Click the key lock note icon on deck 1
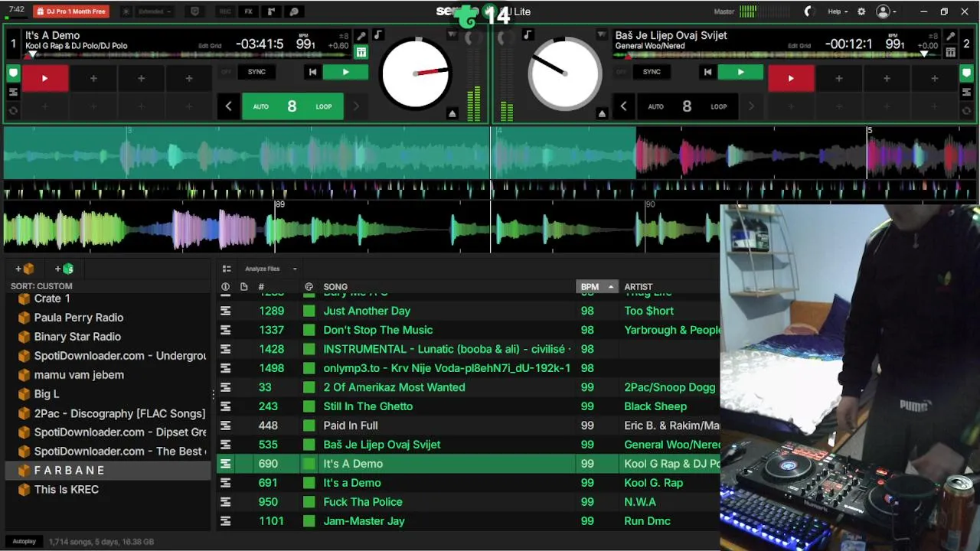Screen dimensions: 980x551 click(x=377, y=35)
